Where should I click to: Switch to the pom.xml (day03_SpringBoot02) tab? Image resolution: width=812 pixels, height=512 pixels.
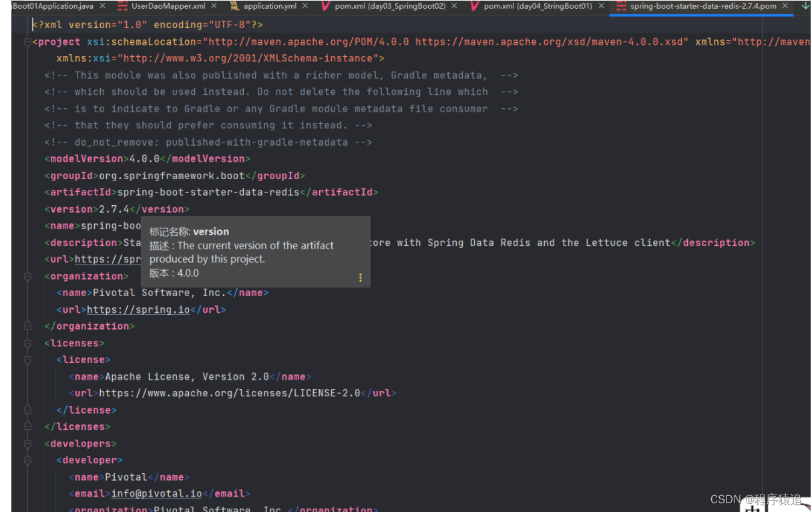(389, 6)
